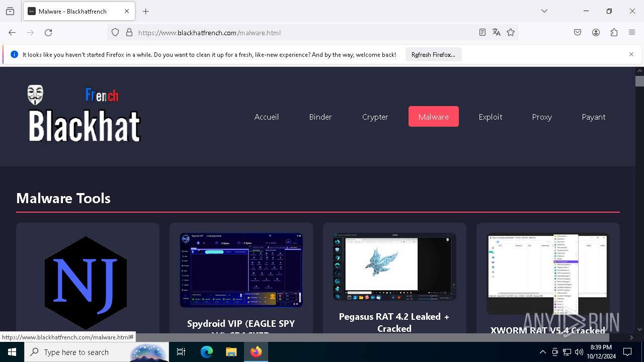Open the XWORM RAT screenshot thumbnail
The height and width of the screenshot is (362, 644).
548,274
